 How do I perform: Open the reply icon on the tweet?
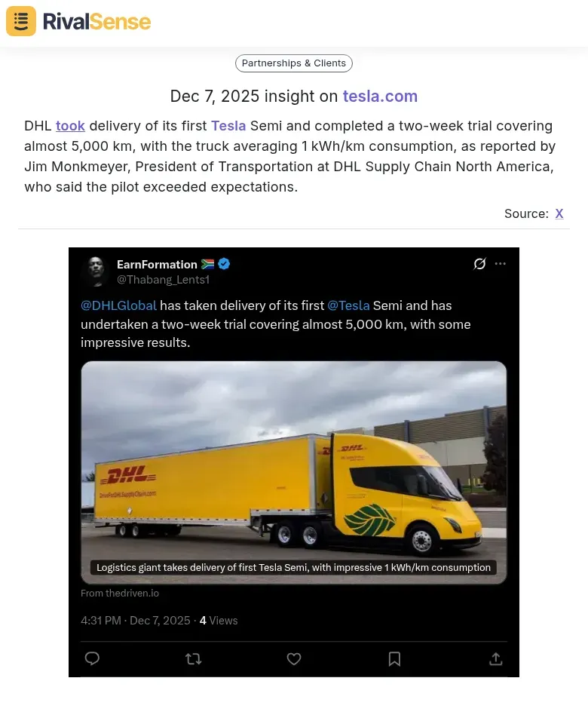[x=92, y=658]
